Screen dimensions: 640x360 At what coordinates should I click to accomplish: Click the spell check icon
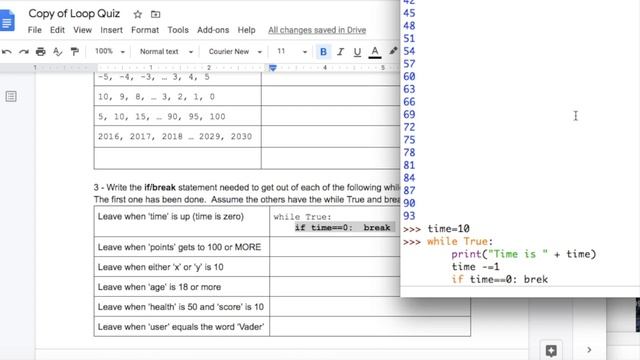point(58,52)
